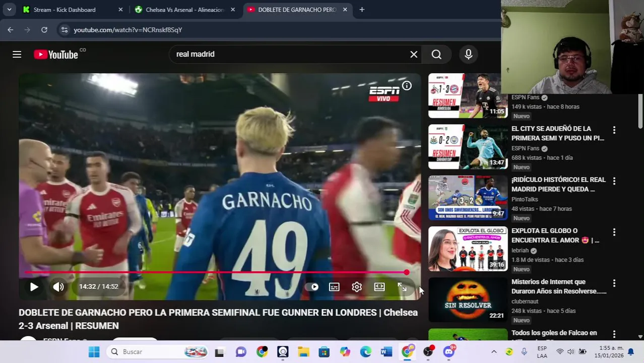Mute the video volume
Viewport: 644px width, 363px height.
58,287
